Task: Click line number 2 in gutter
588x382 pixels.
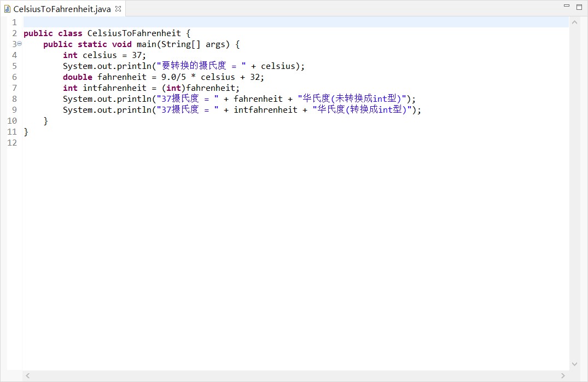Action: tap(14, 33)
